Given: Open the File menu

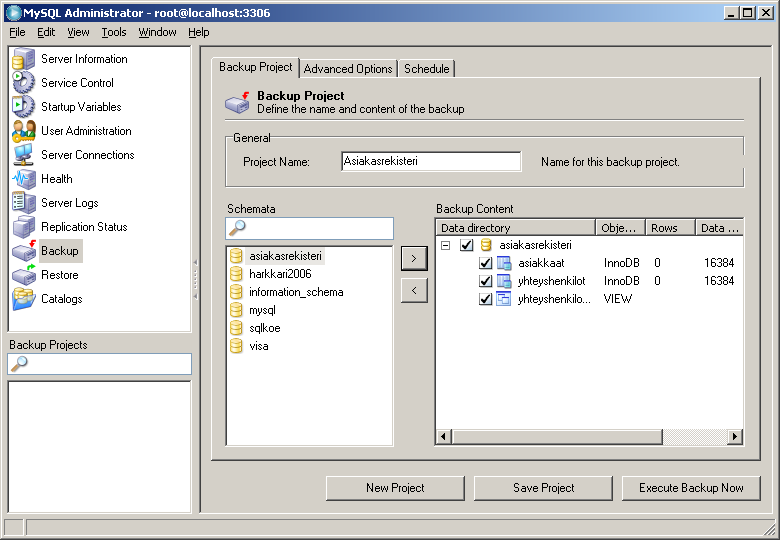Looking at the screenshot, I should click(x=17, y=32).
